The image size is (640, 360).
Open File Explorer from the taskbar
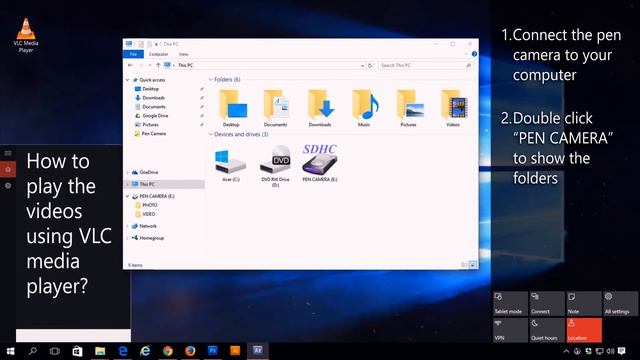[100, 351]
